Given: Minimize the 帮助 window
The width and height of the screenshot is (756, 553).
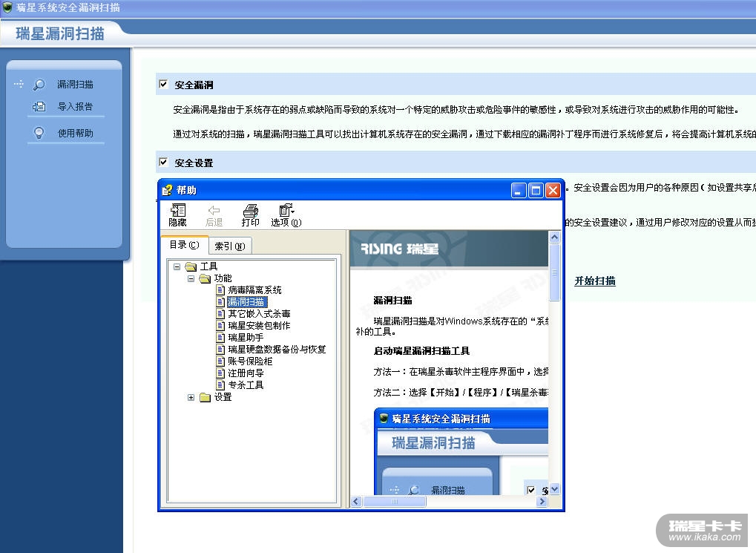Looking at the screenshot, I should click(x=519, y=190).
